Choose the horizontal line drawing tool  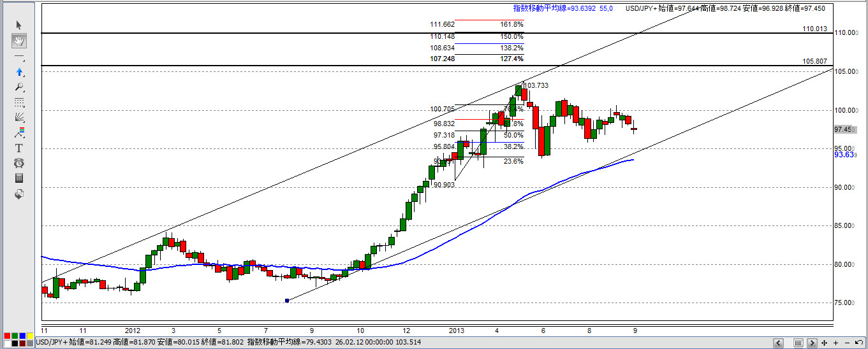(19, 57)
